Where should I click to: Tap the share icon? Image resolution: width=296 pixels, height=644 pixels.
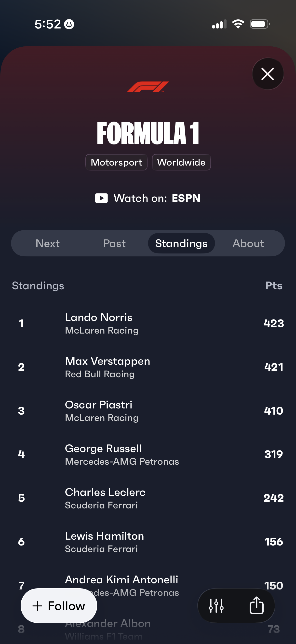click(x=256, y=605)
